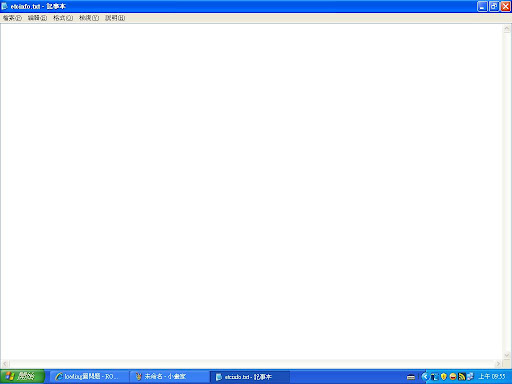Open the 檔案(F) File menu
The width and height of the screenshot is (512, 384).
point(12,18)
